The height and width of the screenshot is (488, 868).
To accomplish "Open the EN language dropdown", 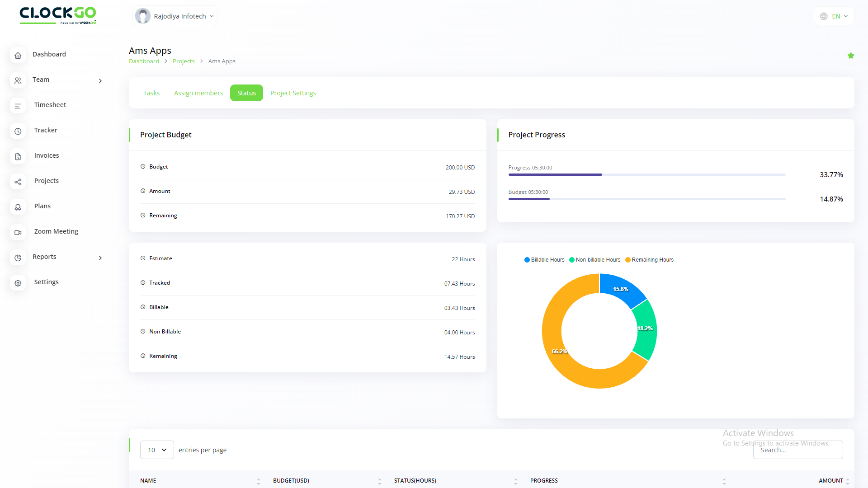I will [834, 16].
